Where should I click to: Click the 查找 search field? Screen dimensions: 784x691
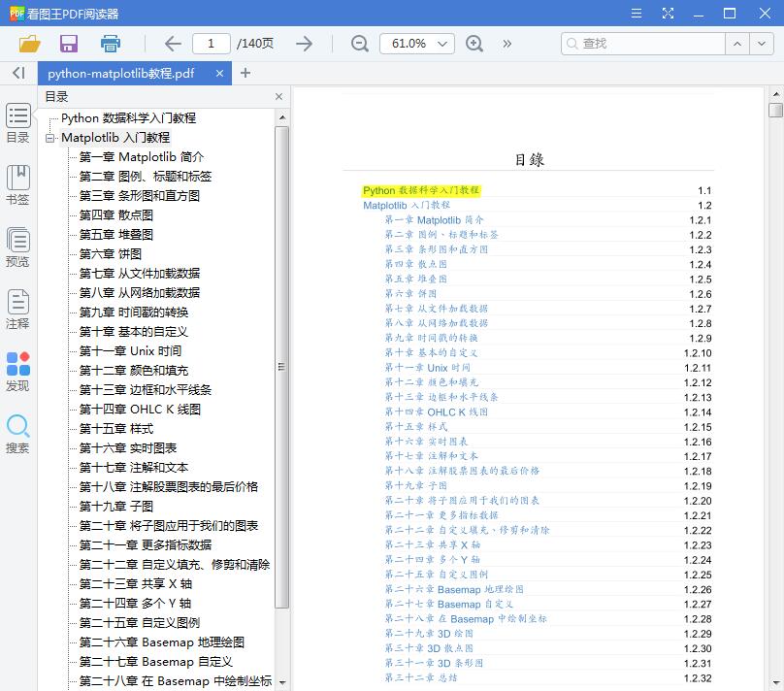pos(643,44)
